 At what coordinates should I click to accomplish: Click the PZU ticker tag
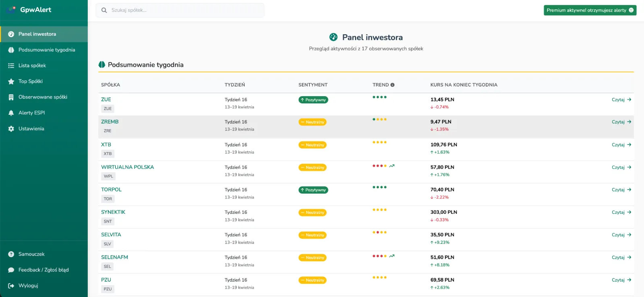pyautogui.click(x=107, y=289)
